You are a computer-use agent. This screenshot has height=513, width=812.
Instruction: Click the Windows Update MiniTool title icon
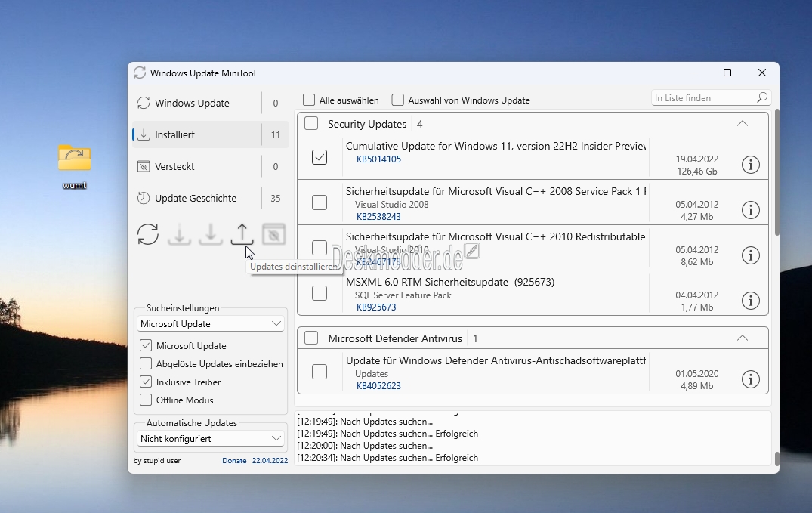(x=139, y=73)
